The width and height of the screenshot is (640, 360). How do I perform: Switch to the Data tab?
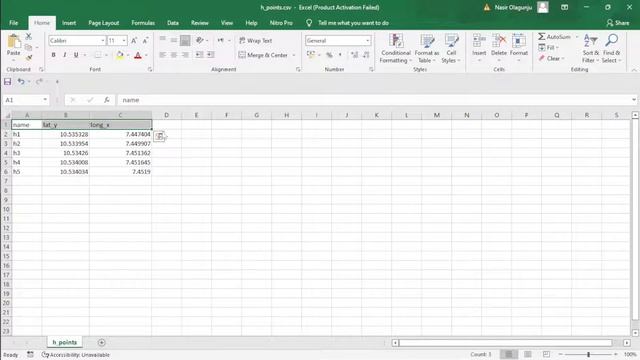point(173,23)
